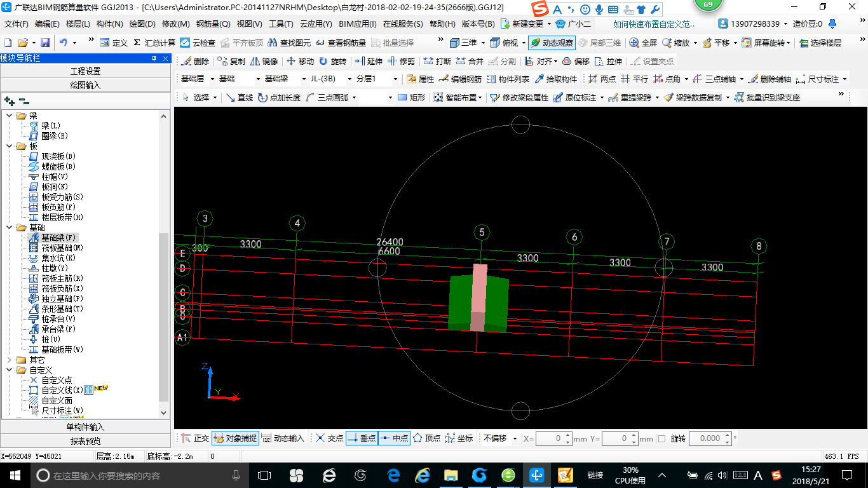Click 批量识别梁支座 tool
Screen dimensions: 868x488
point(767,97)
